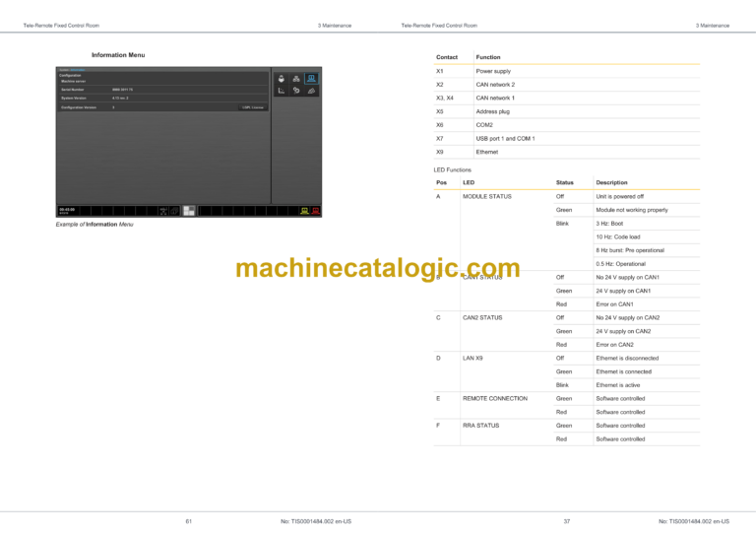The height and width of the screenshot is (535, 756).
Task: Click the Information Menu heading
Action: pyautogui.click(x=118, y=55)
